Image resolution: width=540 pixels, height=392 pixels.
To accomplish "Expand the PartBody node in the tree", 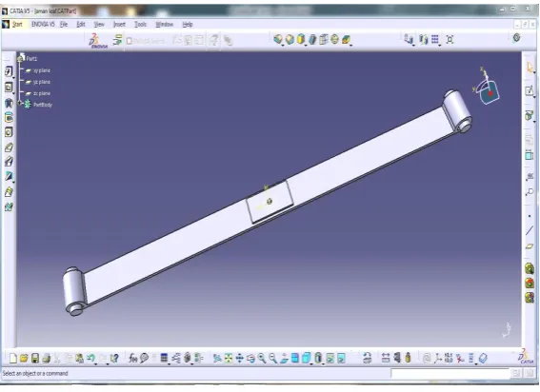I will pos(20,103).
